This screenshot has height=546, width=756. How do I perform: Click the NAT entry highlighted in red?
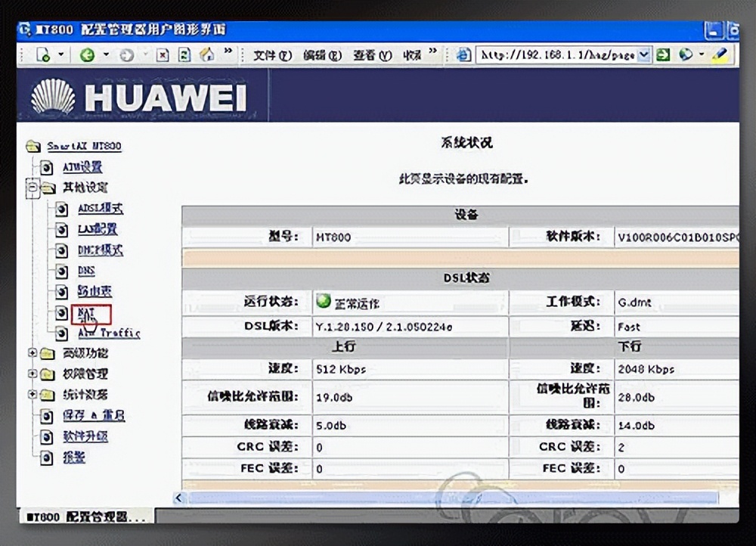coord(88,313)
